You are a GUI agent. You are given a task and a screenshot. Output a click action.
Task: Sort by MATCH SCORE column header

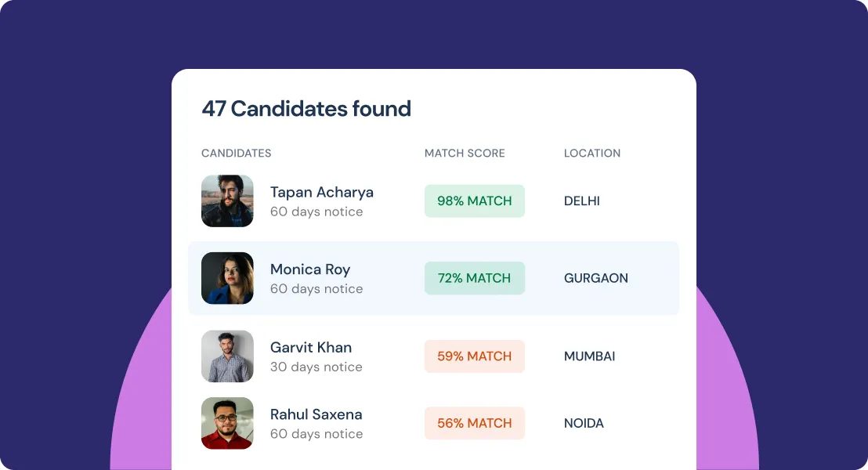[465, 154]
